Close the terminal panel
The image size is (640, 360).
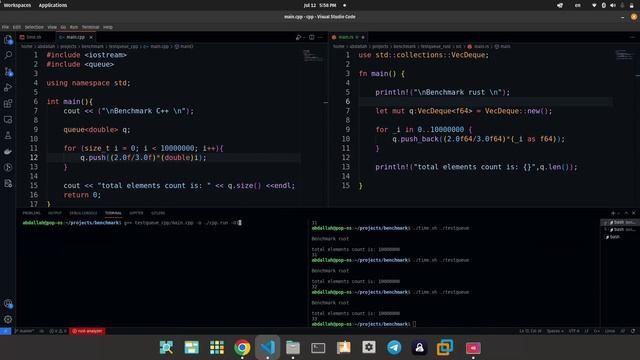(633, 213)
